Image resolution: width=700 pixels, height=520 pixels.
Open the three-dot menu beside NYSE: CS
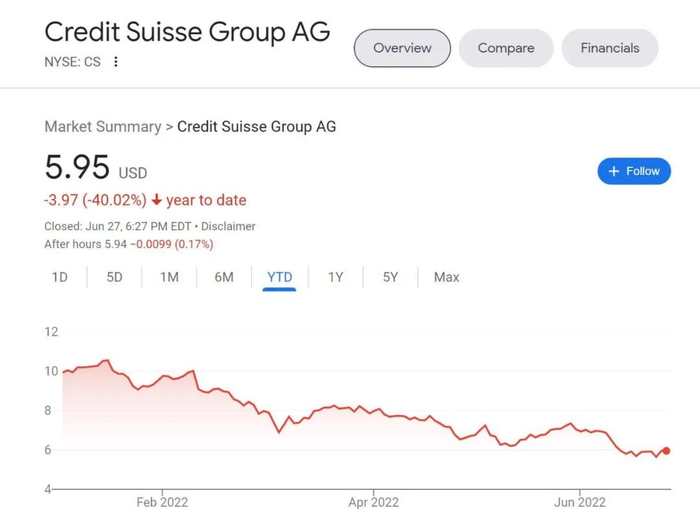pos(116,62)
